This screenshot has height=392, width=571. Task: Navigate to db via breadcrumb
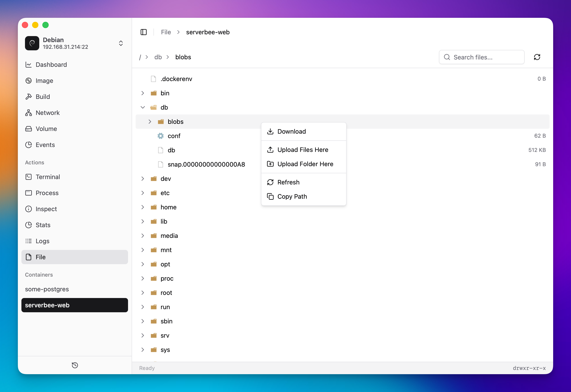tap(158, 57)
